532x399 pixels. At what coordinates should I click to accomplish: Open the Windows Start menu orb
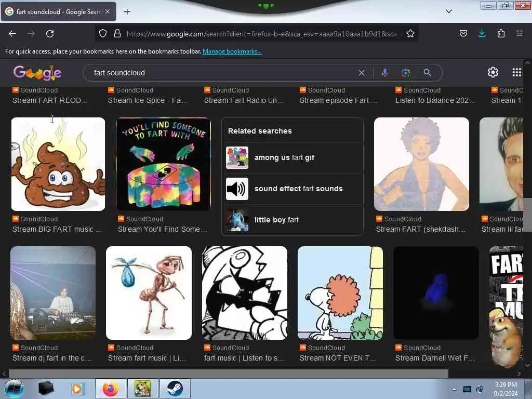pos(14,389)
